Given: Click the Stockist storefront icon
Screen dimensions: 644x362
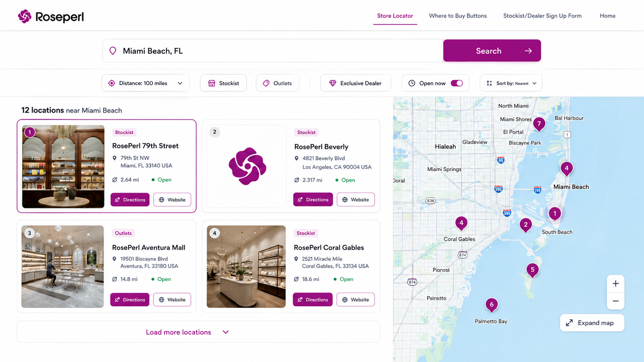Looking at the screenshot, I should coord(212,83).
